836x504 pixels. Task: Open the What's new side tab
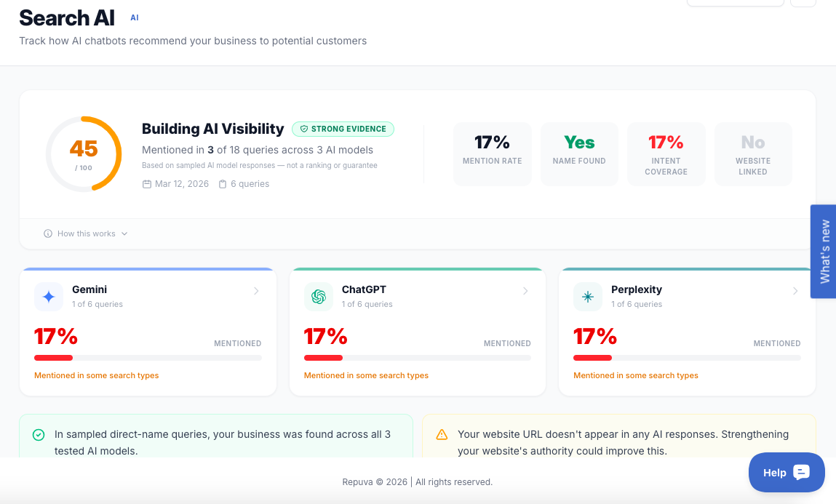(x=824, y=251)
